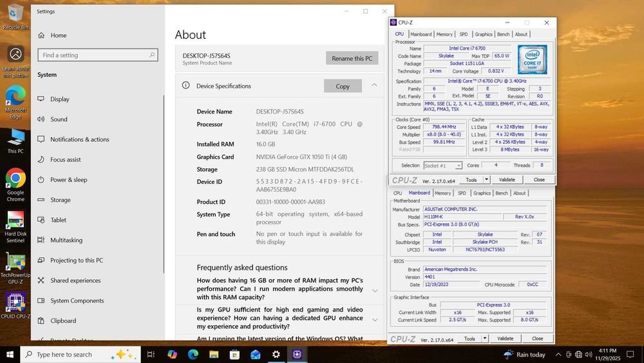Open CPUID CPU-Z desktop icon
Screen dimensions: 644x363
coord(15,306)
